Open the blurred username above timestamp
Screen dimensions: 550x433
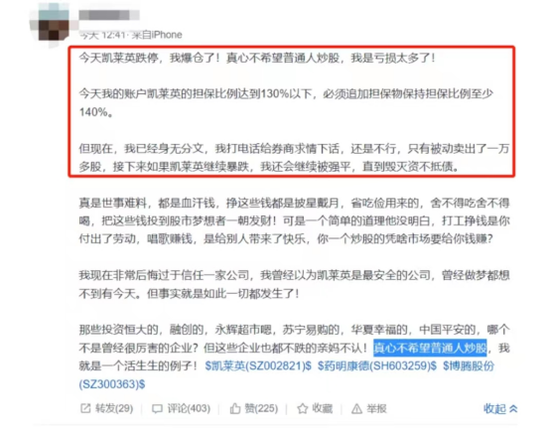109,15
